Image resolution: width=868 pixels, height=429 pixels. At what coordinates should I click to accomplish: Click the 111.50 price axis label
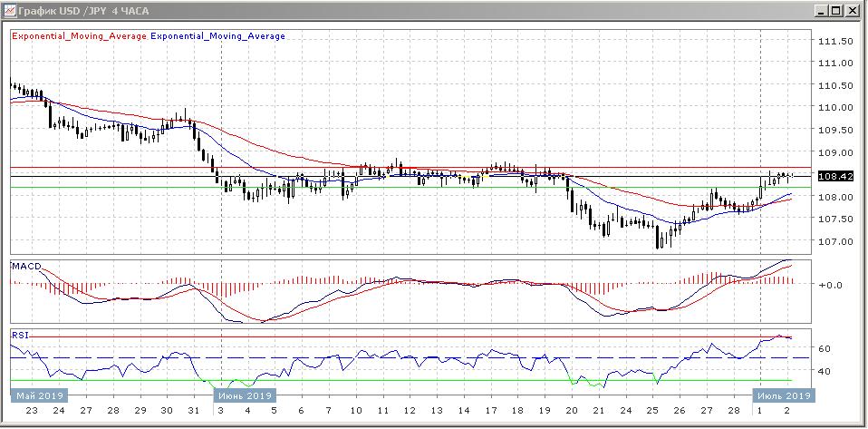pos(834,42)
